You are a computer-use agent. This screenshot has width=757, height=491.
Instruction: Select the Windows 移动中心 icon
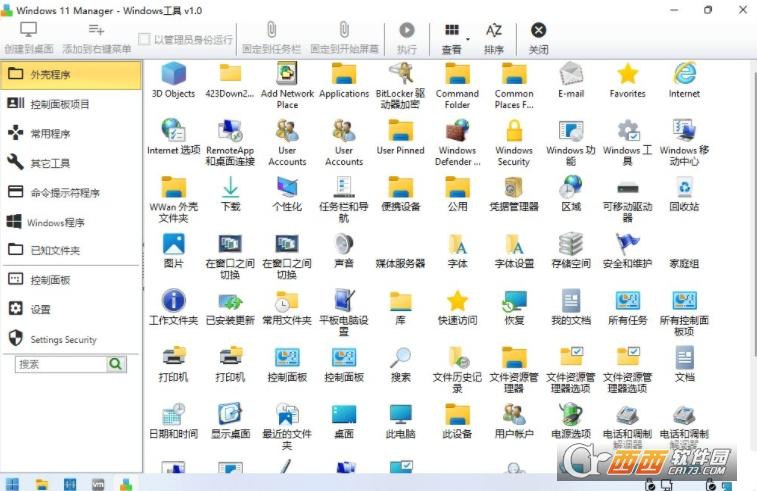[x=685, y=142]
